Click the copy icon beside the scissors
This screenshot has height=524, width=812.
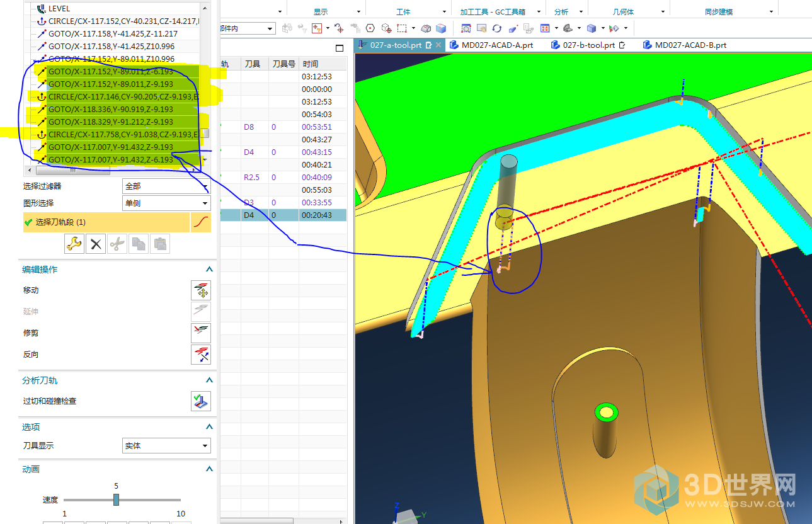139,244
